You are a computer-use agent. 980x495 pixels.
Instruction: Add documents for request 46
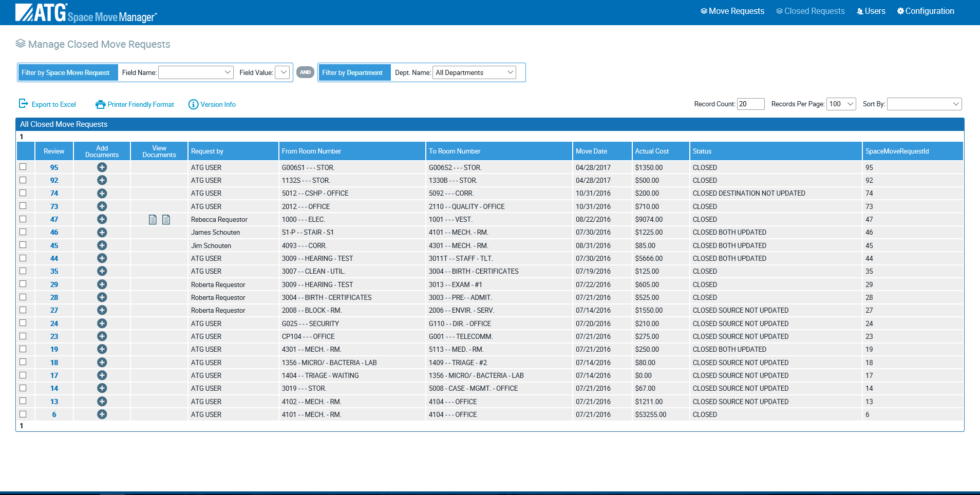102,233
